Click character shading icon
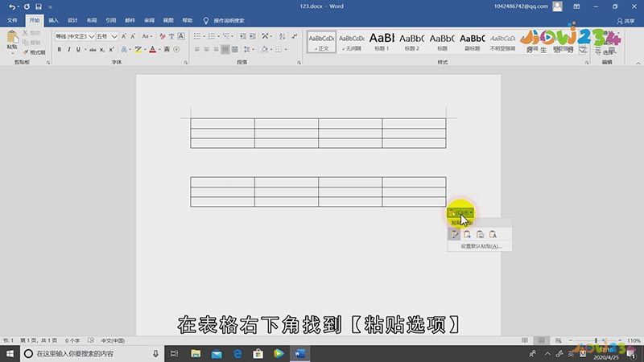The height and width of the screenshot is (362, 644). tap(167, 50)
